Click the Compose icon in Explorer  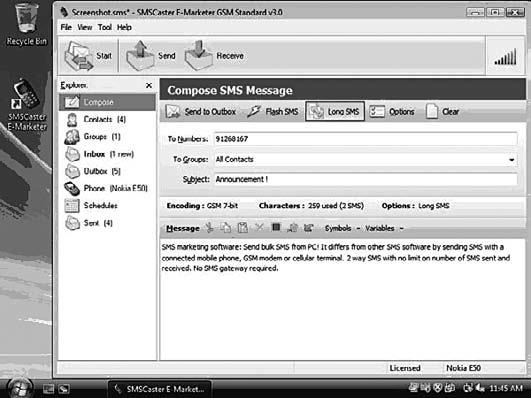[x=72, y=102]
